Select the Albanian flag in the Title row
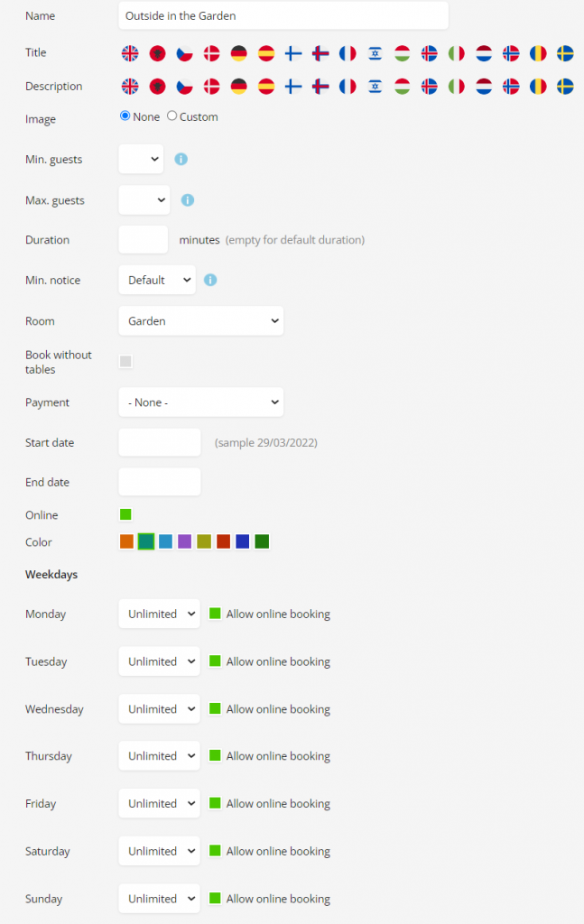 (157, 53)
